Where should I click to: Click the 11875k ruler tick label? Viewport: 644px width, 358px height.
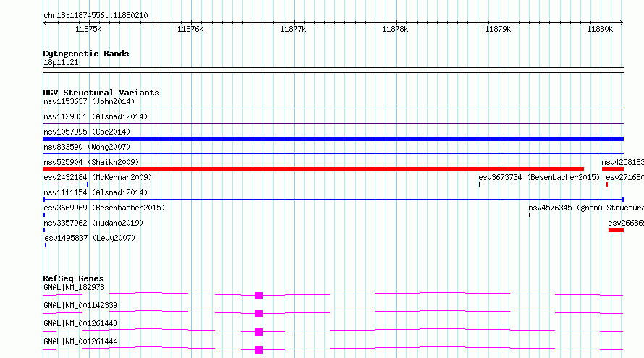click(x=88, y=29)
